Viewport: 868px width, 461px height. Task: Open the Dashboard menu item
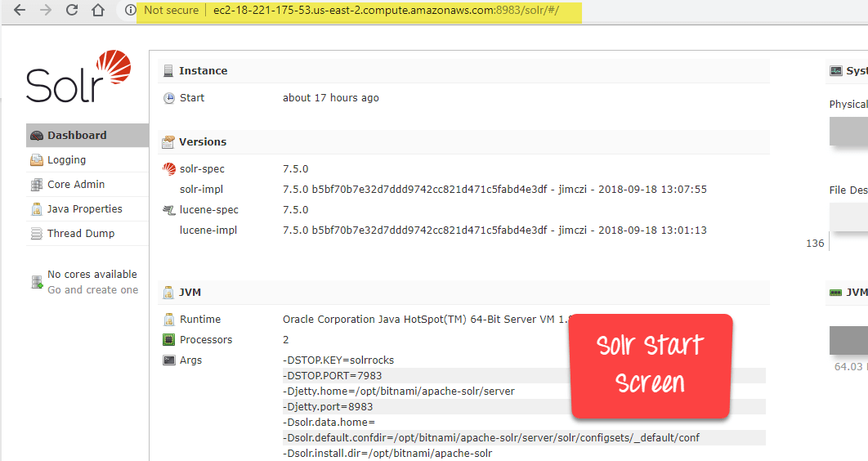77,136
